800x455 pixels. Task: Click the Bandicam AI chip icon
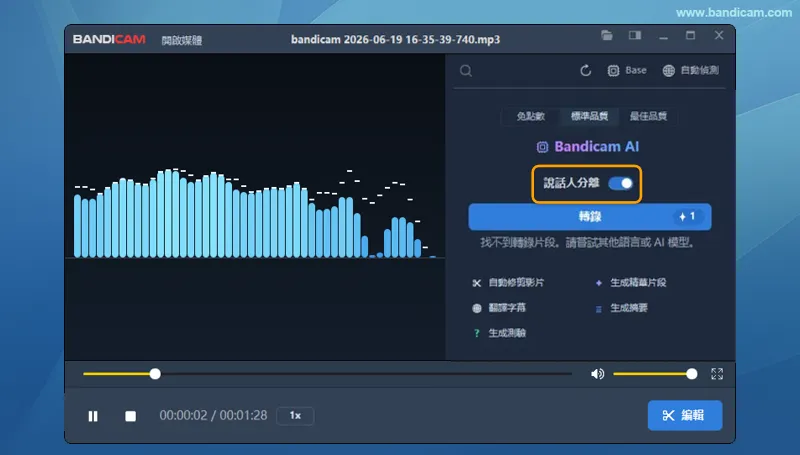(542, 147)
